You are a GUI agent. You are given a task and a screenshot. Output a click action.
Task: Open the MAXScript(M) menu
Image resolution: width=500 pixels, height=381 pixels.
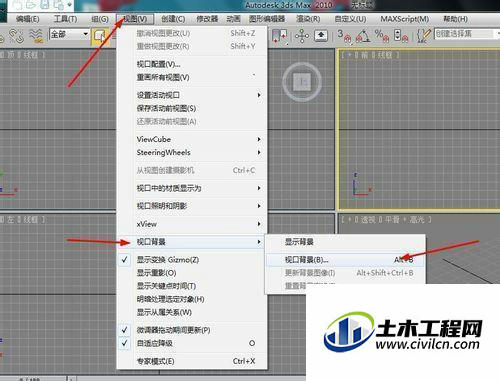tap(405, 19)
